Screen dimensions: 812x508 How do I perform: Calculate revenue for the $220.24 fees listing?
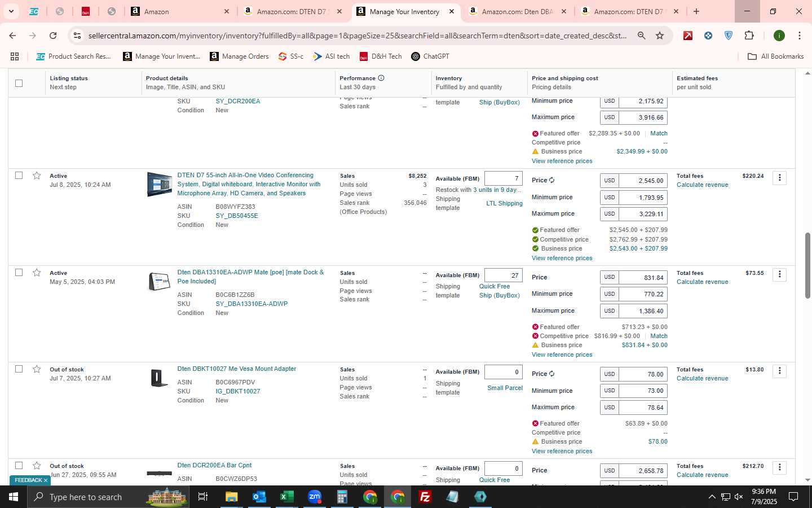tap(702, 185)
